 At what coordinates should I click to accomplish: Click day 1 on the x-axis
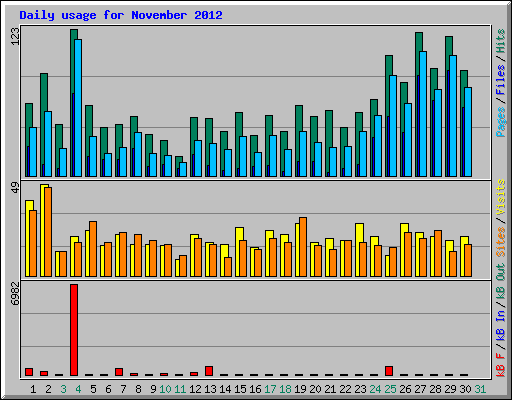click(33, 389)
